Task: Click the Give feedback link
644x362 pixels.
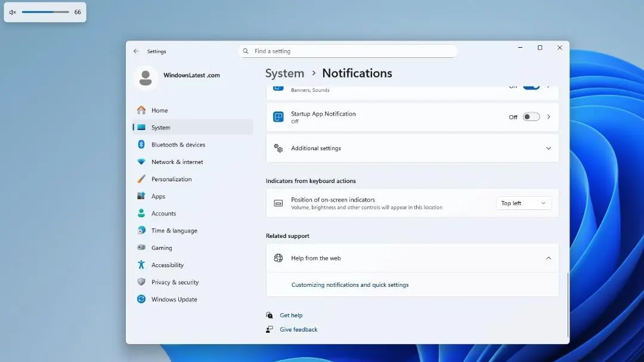Action: (298, 330)
